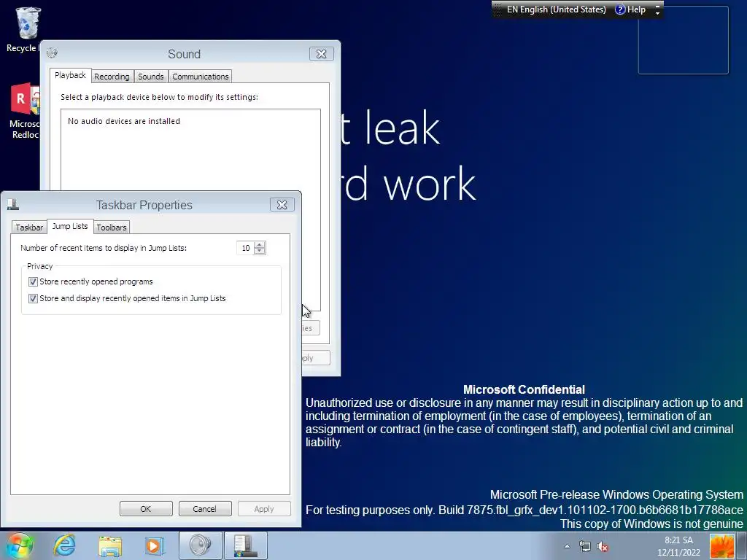Toggle Store recently opened programs checkbox
Screen dimensions: 747x560
coord(33,282)
